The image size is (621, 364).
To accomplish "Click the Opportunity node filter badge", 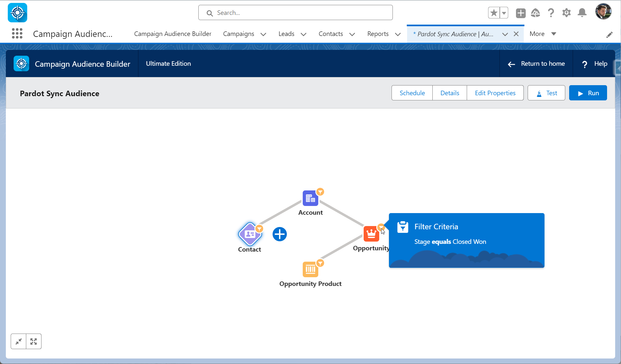I will (381, 227).
